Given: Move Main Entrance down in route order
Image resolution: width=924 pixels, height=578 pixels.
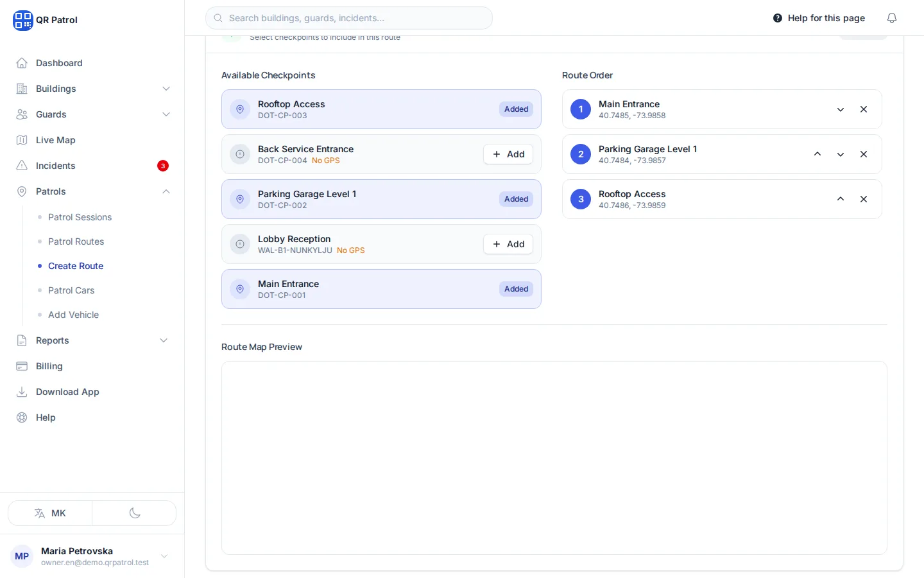Looking at the screenshot, I should click(841, 109).
